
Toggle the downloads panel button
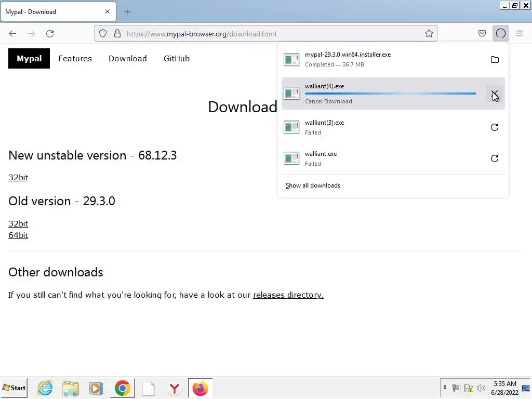(x=500, y=34)
